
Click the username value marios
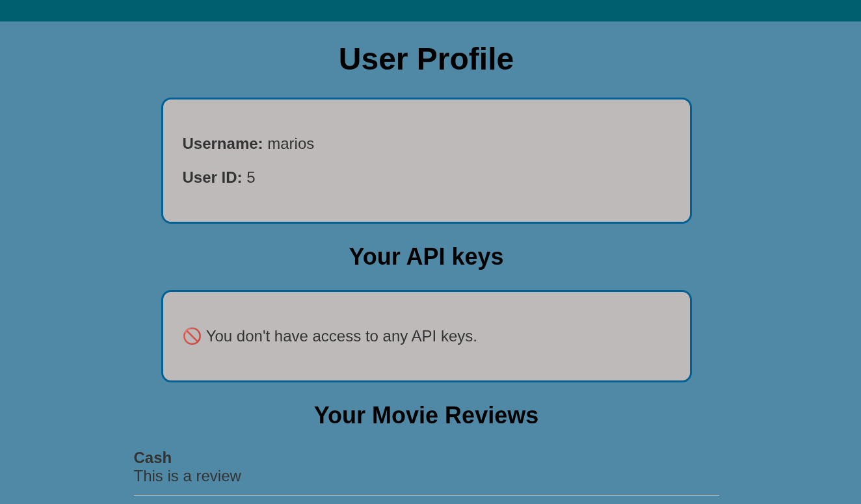[x=291, y=144]
